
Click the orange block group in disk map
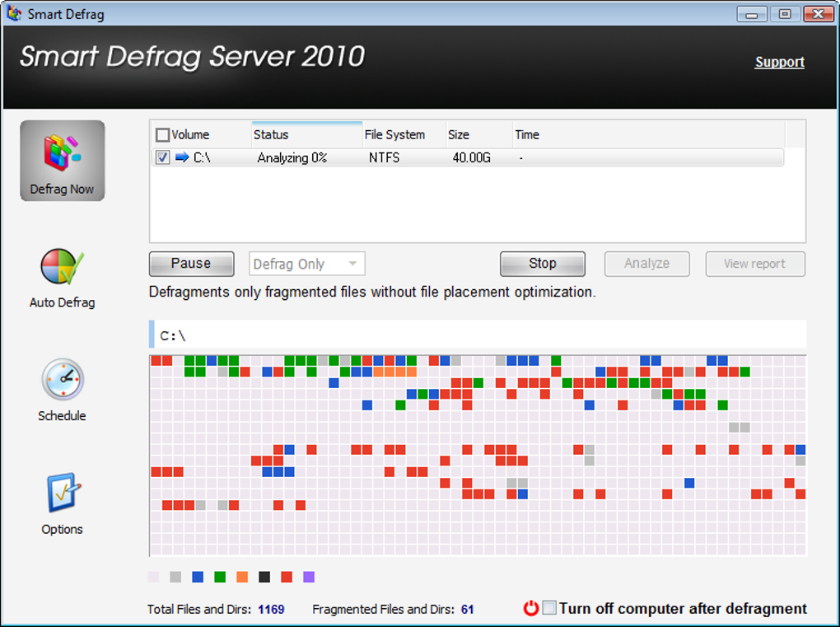[394, 372]
